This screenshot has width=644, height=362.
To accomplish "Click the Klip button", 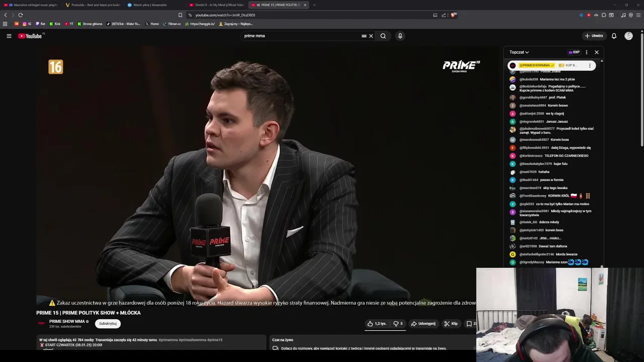I will (451, 324).
